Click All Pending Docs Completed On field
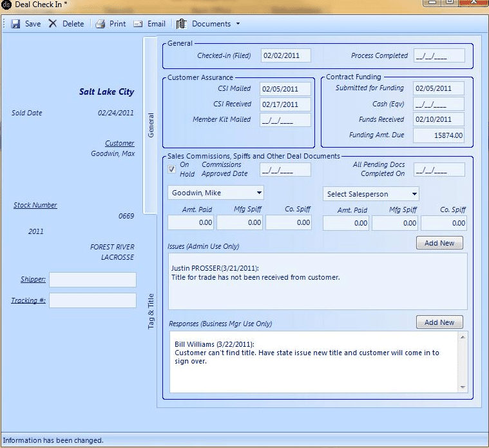Viewport: 489px width, 448px height. point(439,170)
